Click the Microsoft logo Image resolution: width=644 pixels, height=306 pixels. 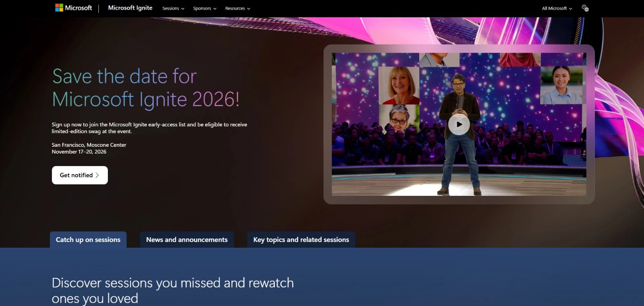point(73,8)
